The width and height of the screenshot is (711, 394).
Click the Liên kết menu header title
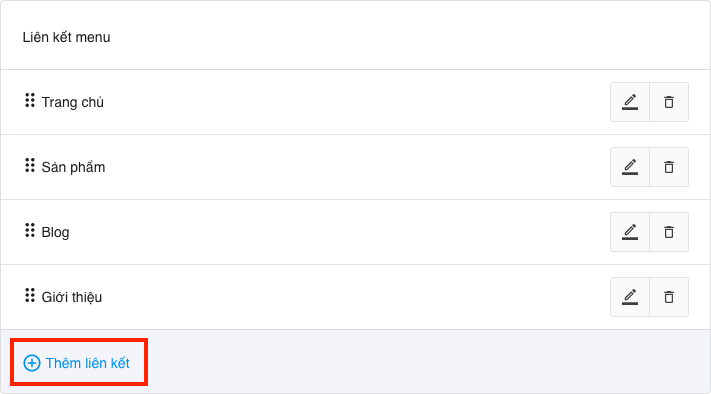pyautogui.click(x=66, y=37)
